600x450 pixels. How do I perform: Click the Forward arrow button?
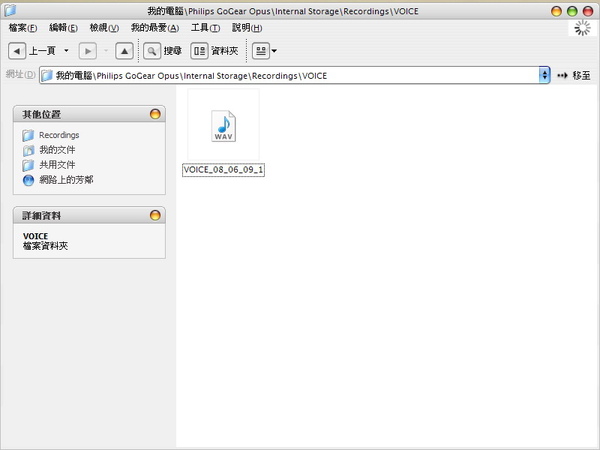(88, 51)
